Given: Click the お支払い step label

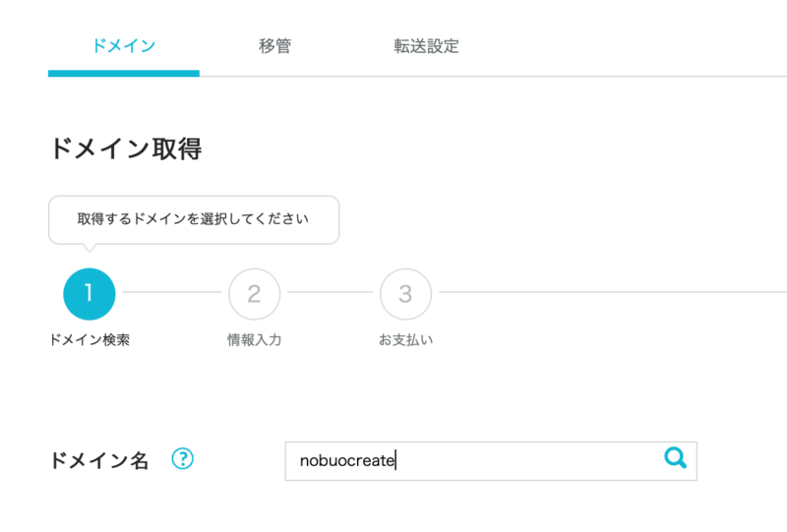Looking at the screenshot, I should [x=405, y=340].
